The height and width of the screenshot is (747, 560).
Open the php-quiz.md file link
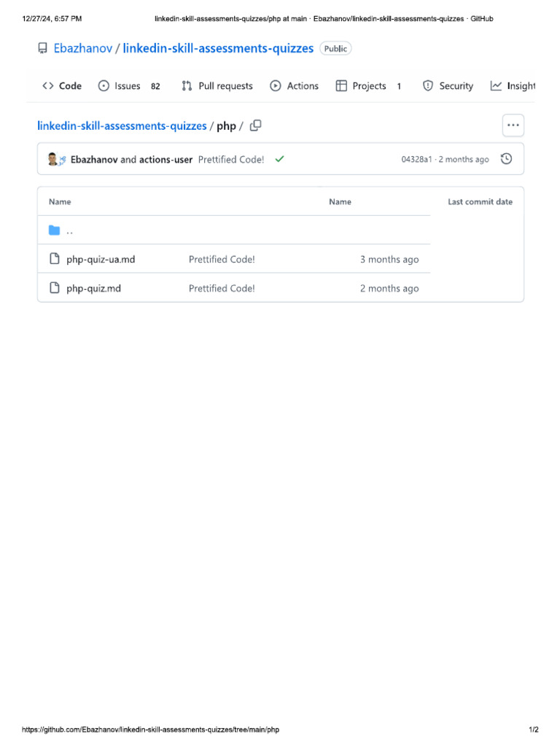coord(94,288)
